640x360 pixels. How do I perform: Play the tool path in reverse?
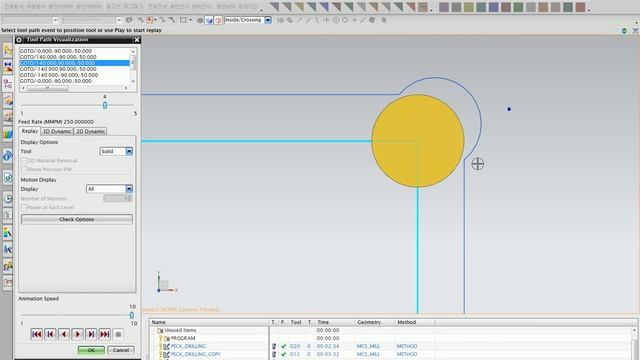(x=64, y=334)
